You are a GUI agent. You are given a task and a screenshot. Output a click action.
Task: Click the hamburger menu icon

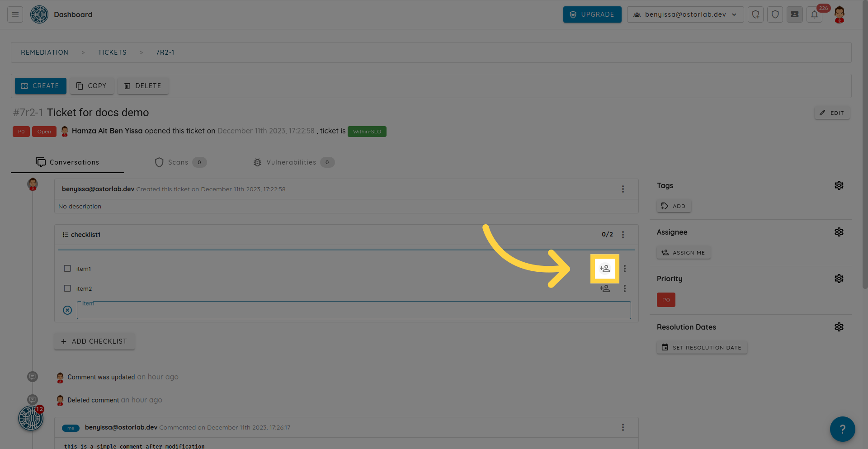click(15, 14)
